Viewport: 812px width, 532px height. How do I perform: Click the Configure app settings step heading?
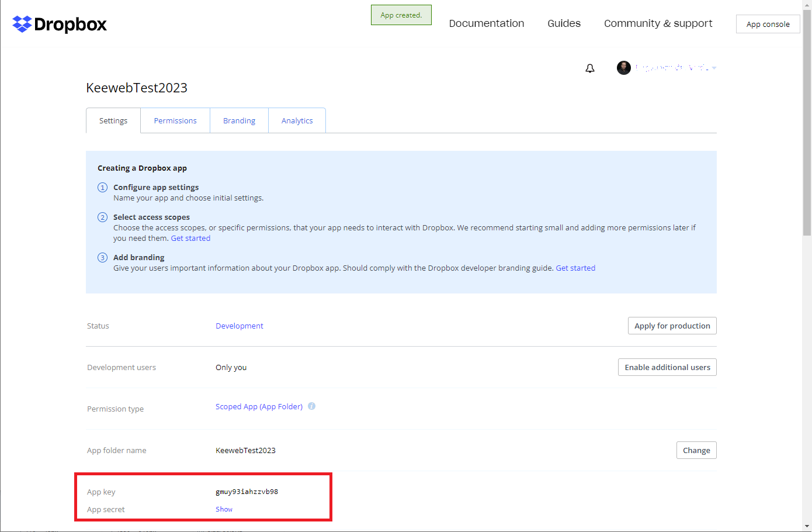(156, 187)
